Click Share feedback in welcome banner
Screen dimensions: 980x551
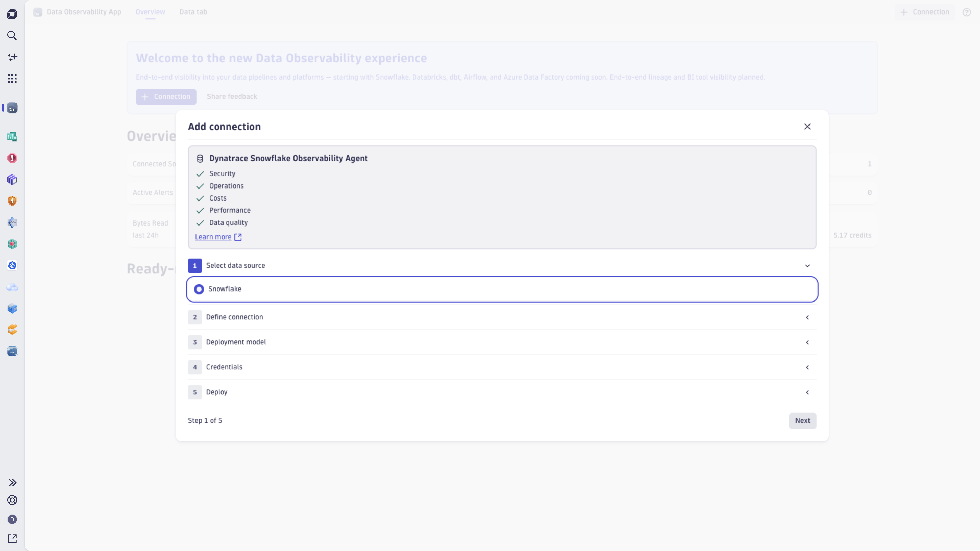pyautogui.click(x=232, y=97)
